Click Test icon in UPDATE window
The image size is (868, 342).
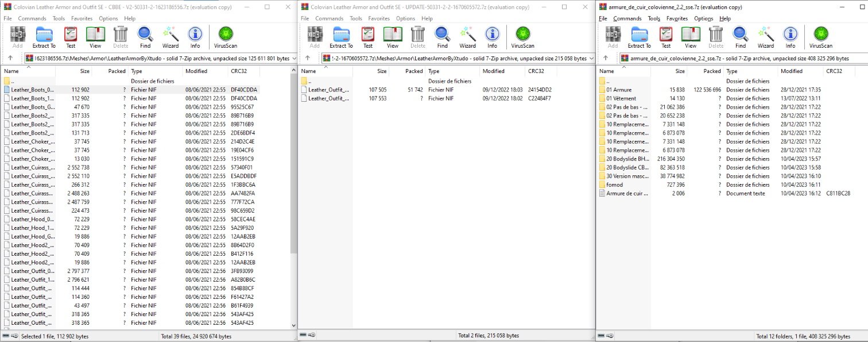[x=368, y=37]
